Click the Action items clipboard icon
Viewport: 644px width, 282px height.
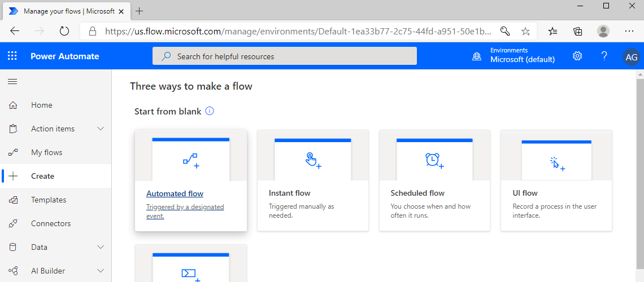tap(13, 129)
